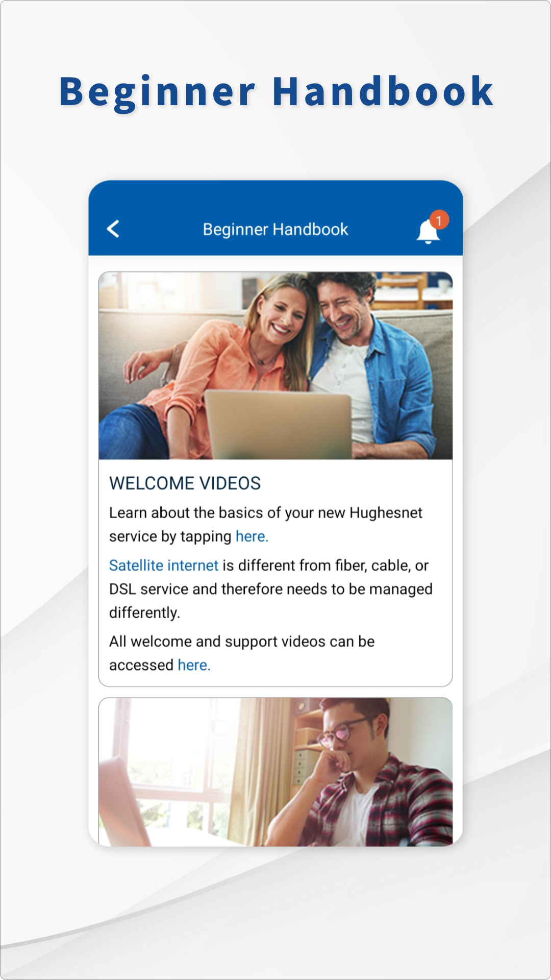Tap the word 'differently.' in the description
Viewport: 551px width, 980px height.
pos(144,612)
